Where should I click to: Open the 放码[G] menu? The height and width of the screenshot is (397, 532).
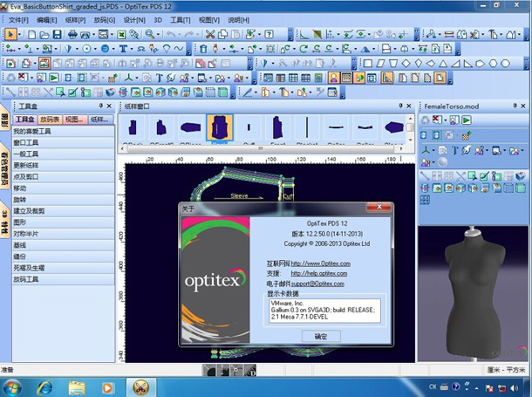[104, 20]
